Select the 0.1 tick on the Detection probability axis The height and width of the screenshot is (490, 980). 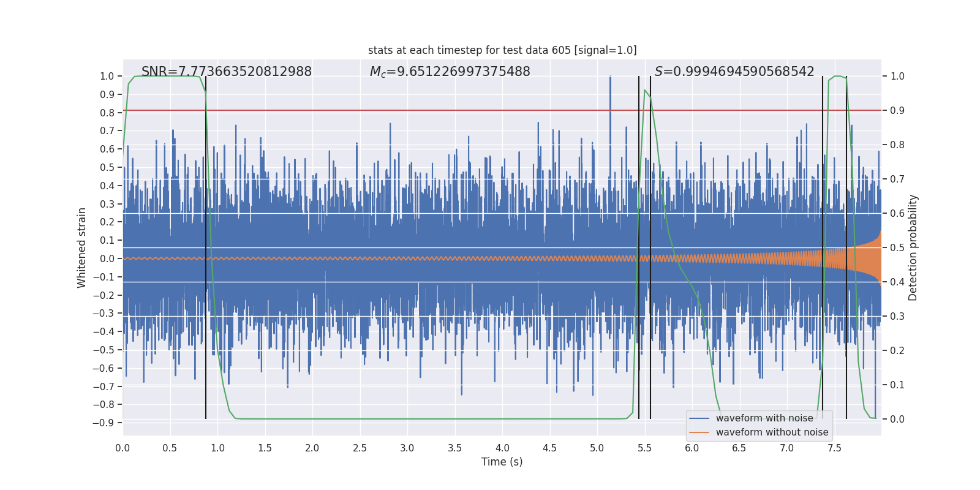[897, 385]
